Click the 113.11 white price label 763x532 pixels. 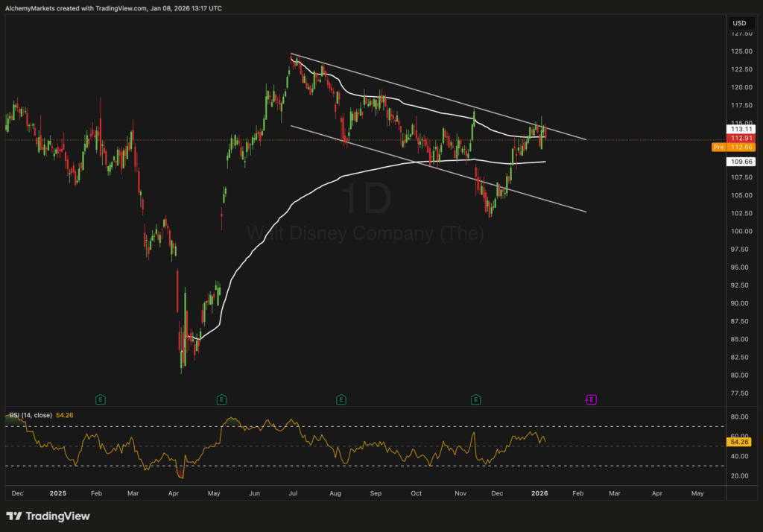pyautogui.click(x=739, y=128)
